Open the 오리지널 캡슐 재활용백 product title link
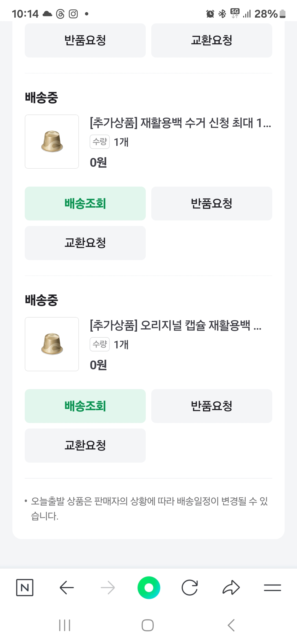This screenshot has width=297, height=644. point(175,325)
